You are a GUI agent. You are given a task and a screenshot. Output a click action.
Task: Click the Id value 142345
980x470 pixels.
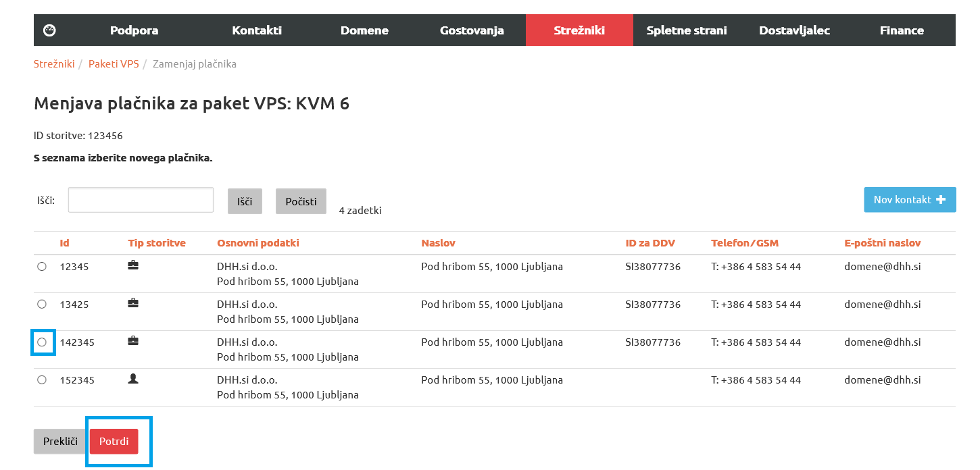[77, 342]
